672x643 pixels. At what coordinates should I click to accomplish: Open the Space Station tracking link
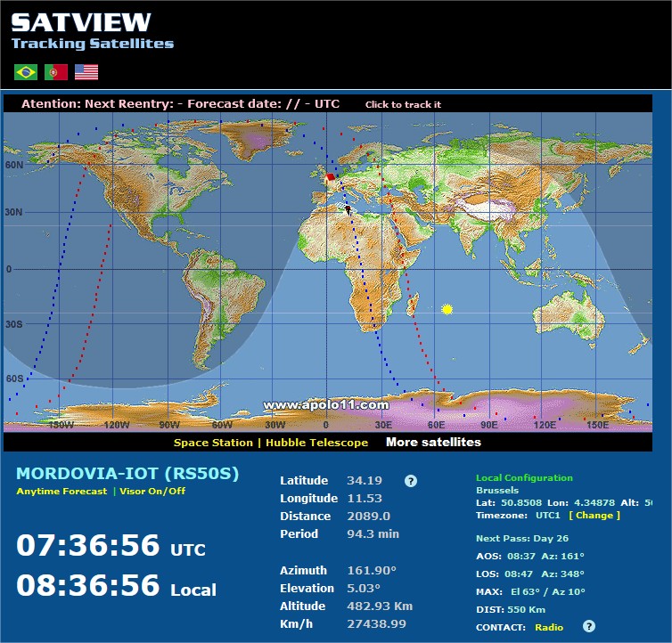[213, 443]
